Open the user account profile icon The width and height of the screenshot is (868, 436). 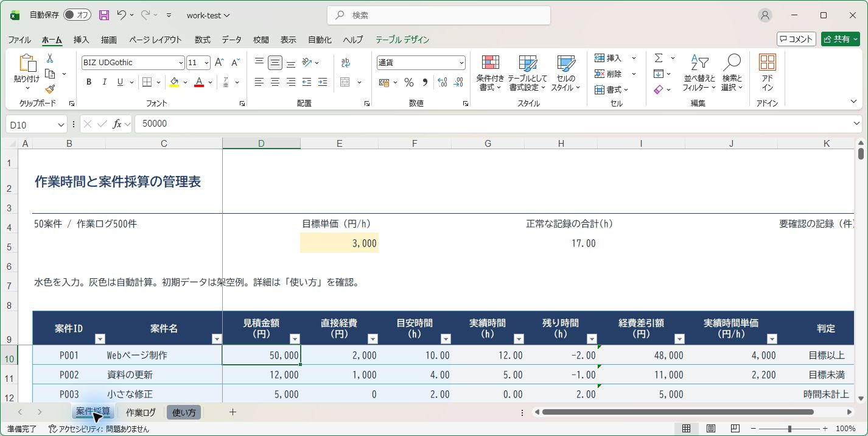tap(765, 15)
